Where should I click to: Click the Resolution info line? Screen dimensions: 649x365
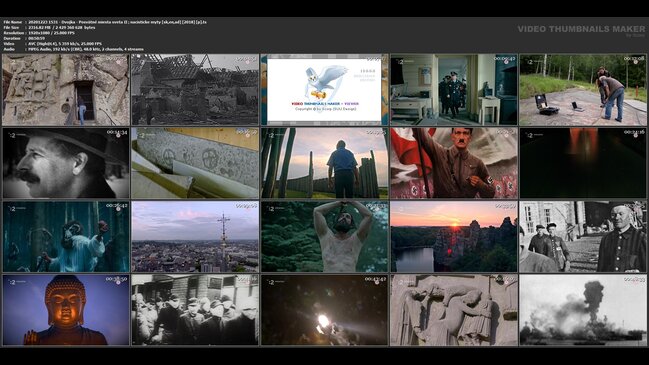click(x=39, y=33)
